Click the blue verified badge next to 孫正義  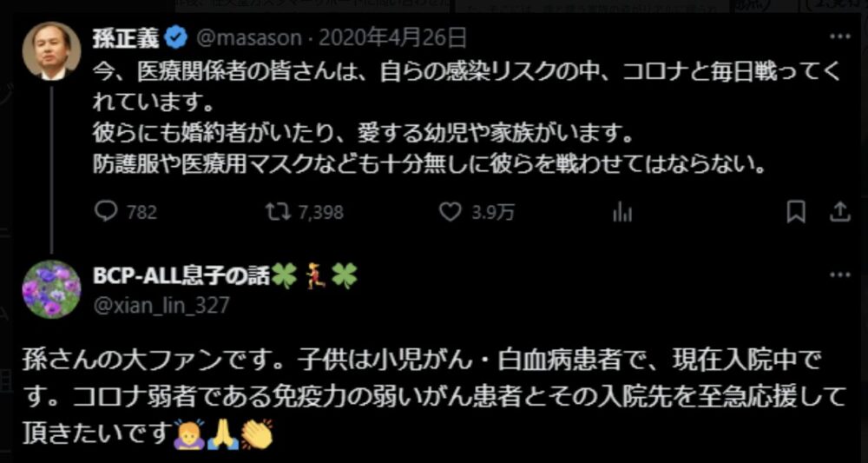point(176,38)
